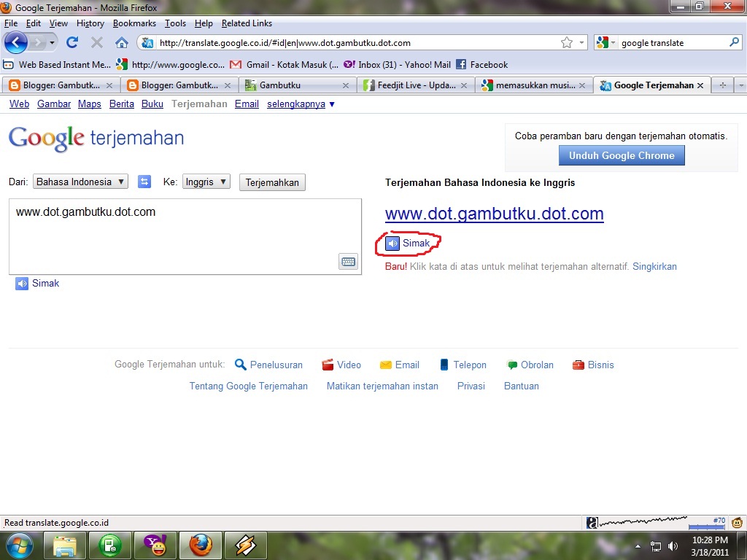
Task: Play translated audio via circled Simak speaker
Action: pos(392,244)
